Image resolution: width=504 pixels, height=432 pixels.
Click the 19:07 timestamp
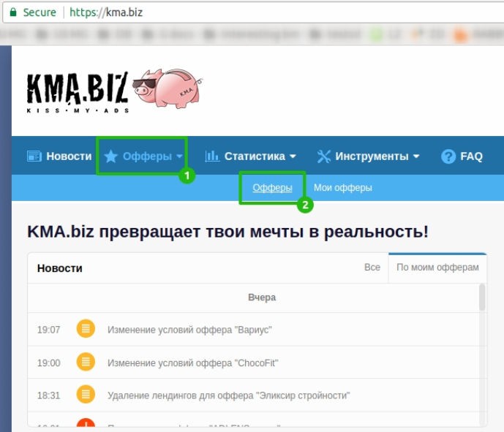(x=48, y=330)
